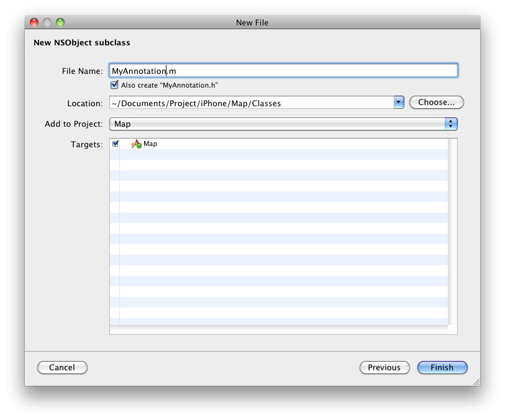The image size is (505, 420).
Task: Click the Targets list vertical scrollbar
Action: [x=452, y=232]
